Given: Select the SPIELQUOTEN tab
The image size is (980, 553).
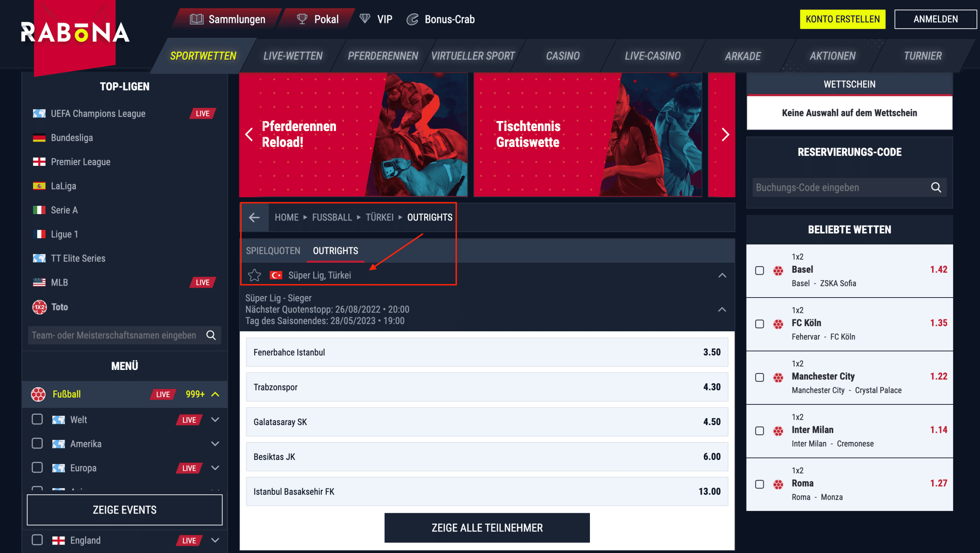Looking at the screenshot, I should [x=273, y=250].
